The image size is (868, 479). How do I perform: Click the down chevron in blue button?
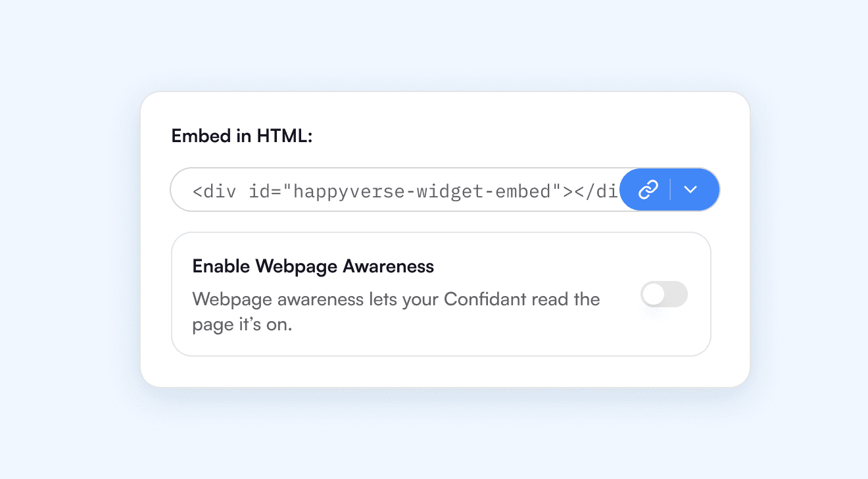click(x=690, y=189)
